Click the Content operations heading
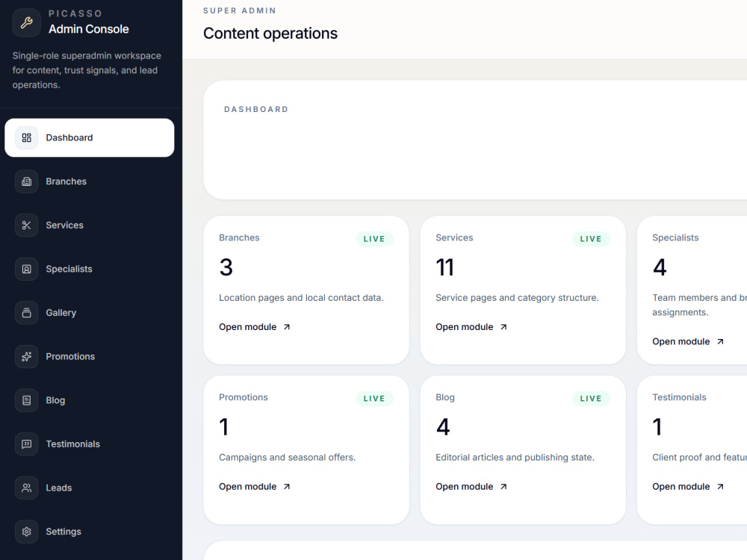This screenshot has height=560, width=747. pos(270,34)
